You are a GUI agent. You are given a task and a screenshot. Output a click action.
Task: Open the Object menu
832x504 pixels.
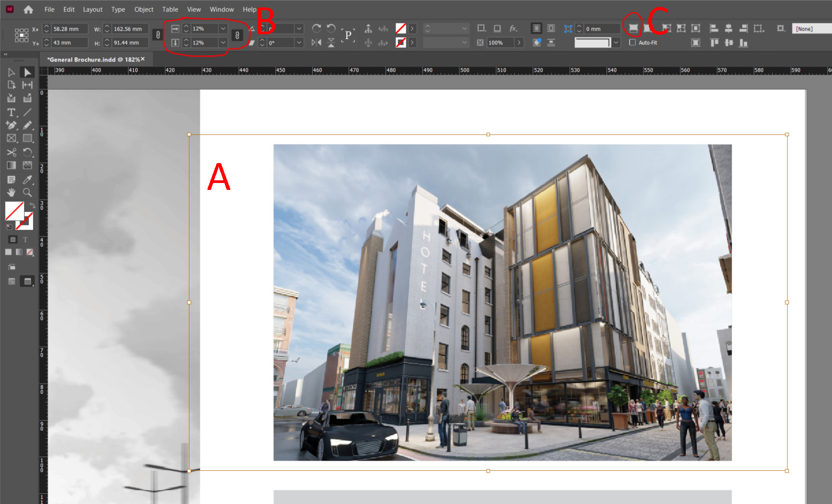point(143,9)
